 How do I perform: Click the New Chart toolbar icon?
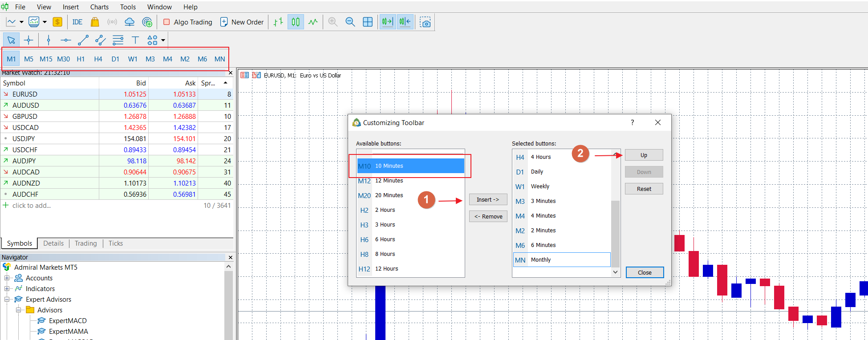[11, 22]
